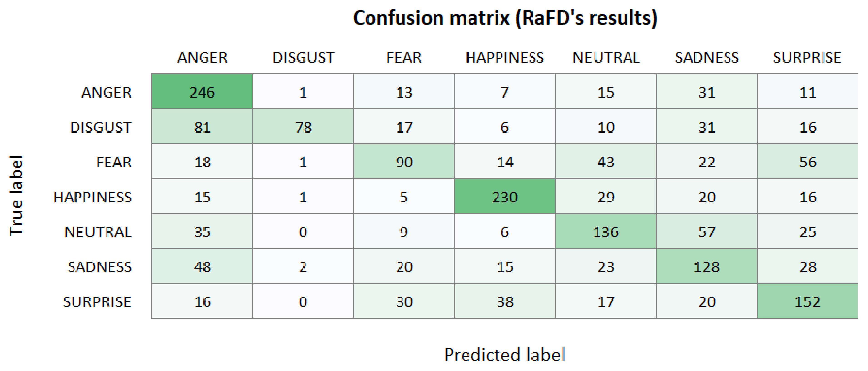Pick the cell with value 90
The height and width of the screenshot is (371, 868).
[404, 162]
